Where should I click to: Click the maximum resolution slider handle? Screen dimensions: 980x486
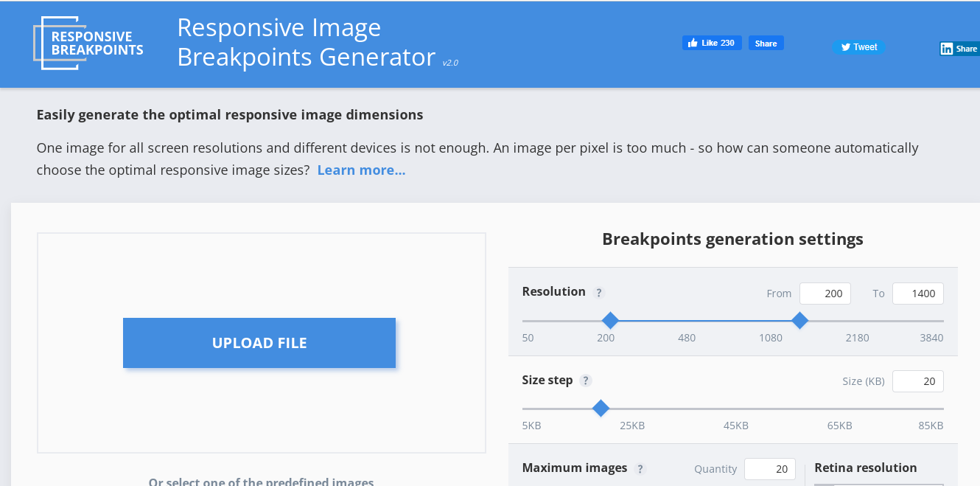[799, 321]
